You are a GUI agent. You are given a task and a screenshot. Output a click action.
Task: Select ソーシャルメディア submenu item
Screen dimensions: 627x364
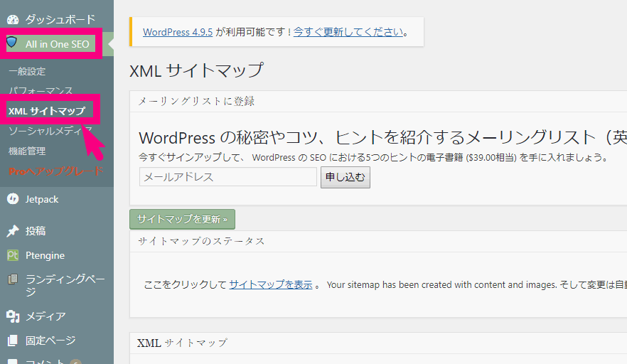pos(50,131)
